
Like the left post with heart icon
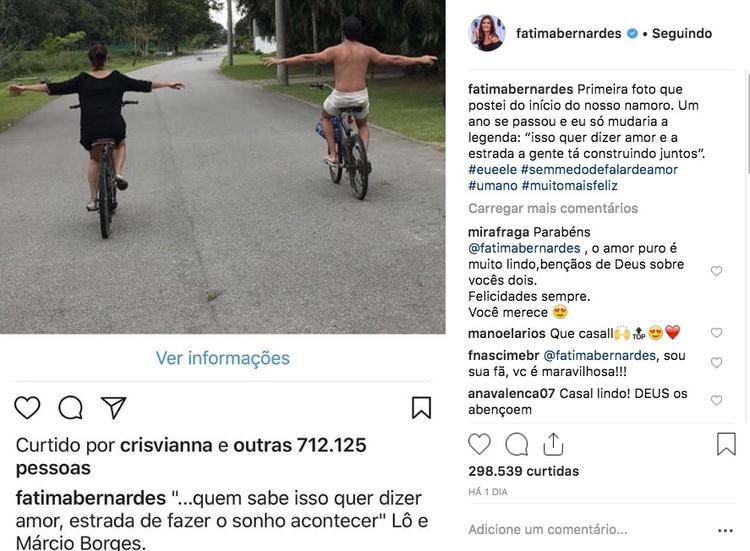click(x=27, y=408)
